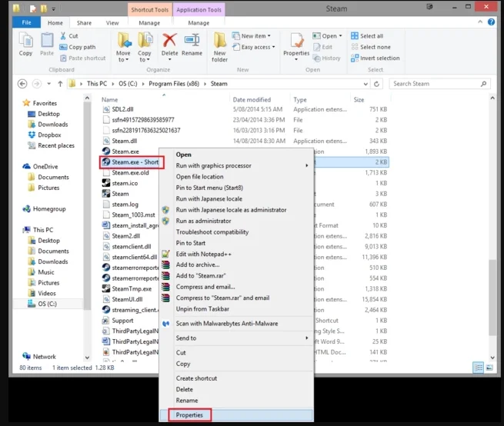Click the Cut scissors button
This screenshot has height=426, width=504.
coord(69,36)
